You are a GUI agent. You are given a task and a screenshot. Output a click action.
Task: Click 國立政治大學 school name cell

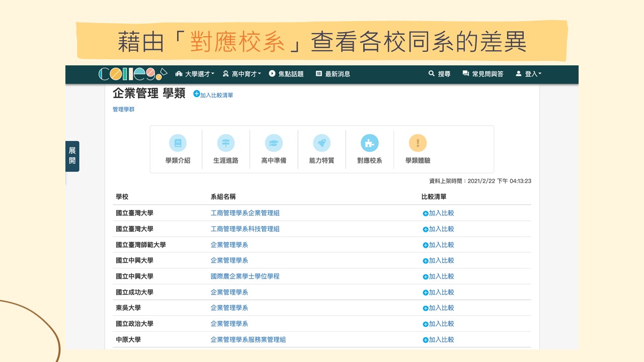(134, 324)
